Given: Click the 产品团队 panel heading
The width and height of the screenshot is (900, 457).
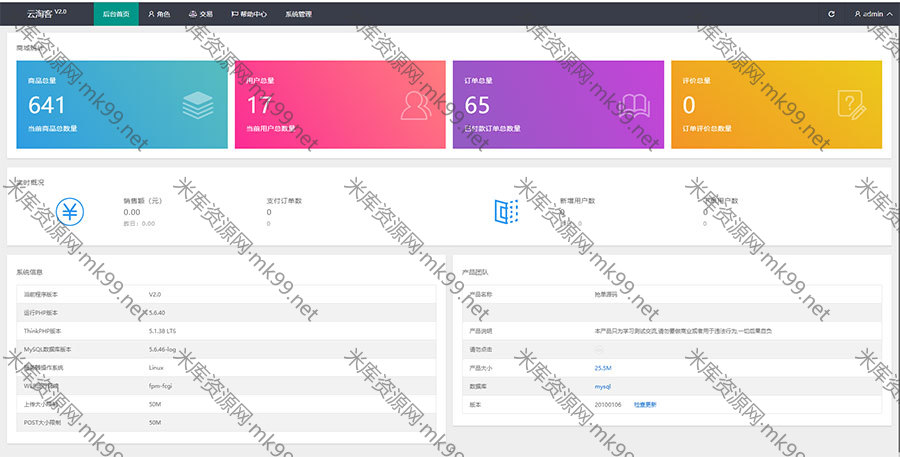Looking at the screenshot, I should pyautogui.click(x=475, y=272).
